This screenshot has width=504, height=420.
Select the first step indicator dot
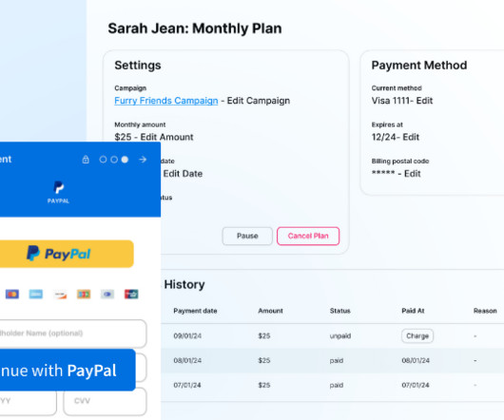click(103, 160)
